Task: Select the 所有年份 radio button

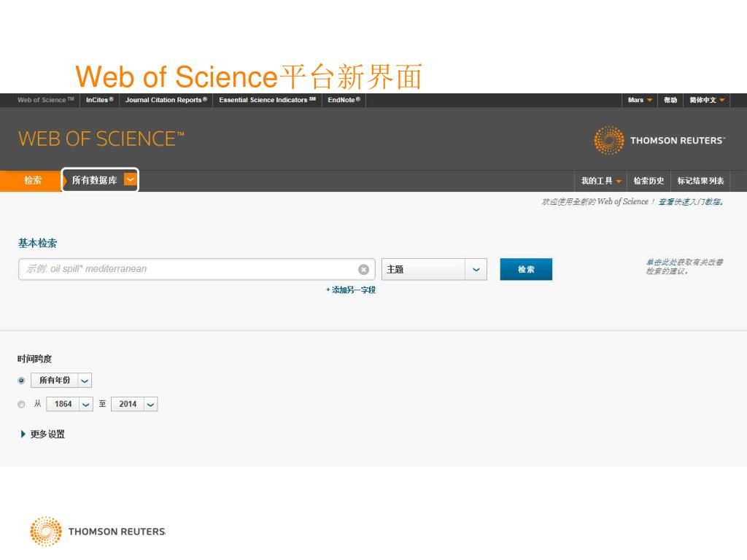Action: coord(21,381)
